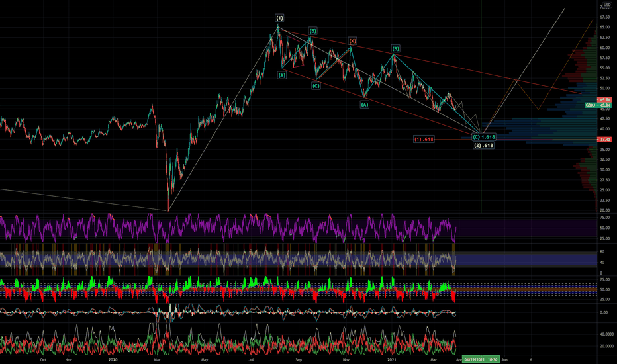Screen dimensions: 617x364
Task: Click the 52.50 price axis label
Action: (x=605, y=78)
